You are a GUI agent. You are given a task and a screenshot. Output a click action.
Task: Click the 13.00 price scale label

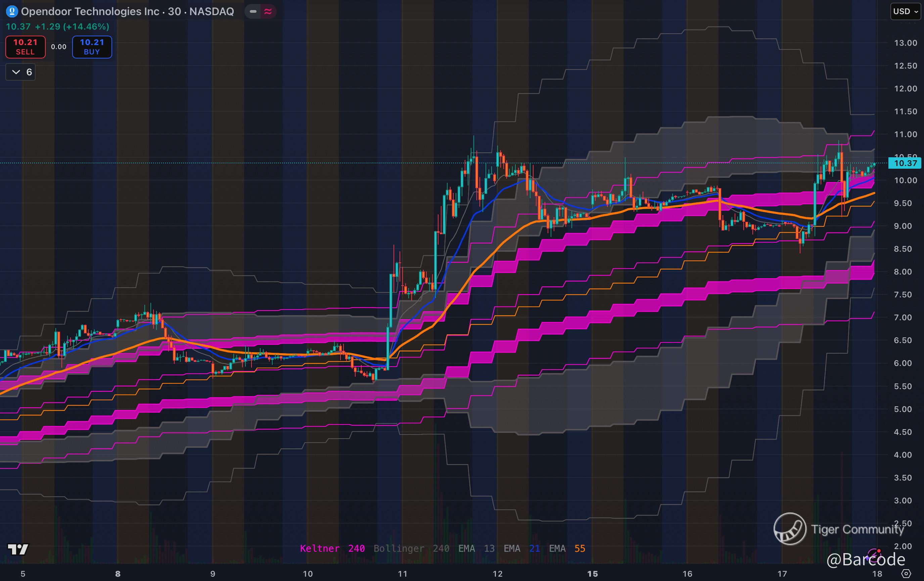(905, 43)
